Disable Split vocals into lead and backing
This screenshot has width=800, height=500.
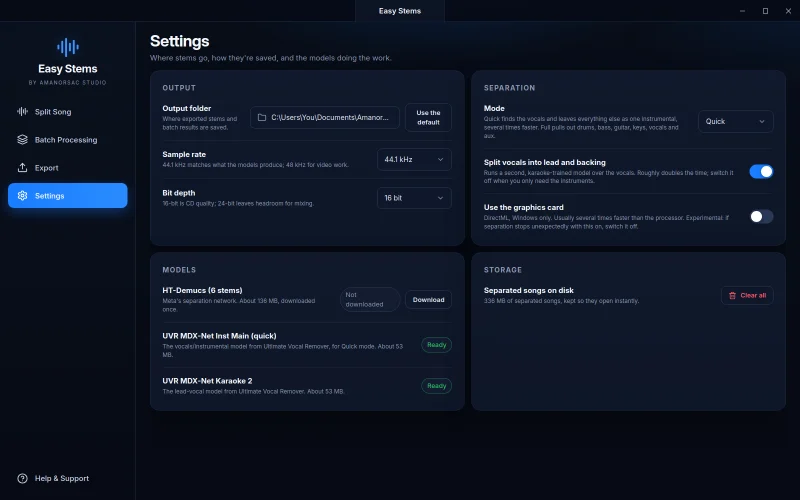[761, 171]
